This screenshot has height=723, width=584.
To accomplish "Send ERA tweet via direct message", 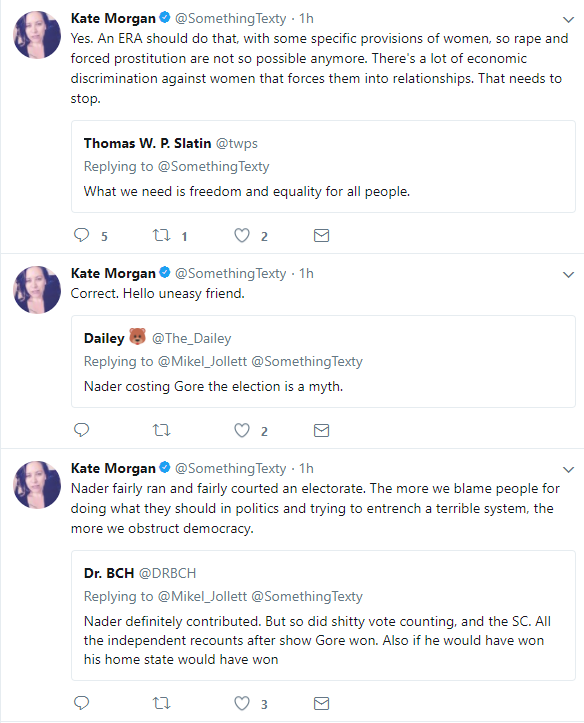I will point(321,236).
